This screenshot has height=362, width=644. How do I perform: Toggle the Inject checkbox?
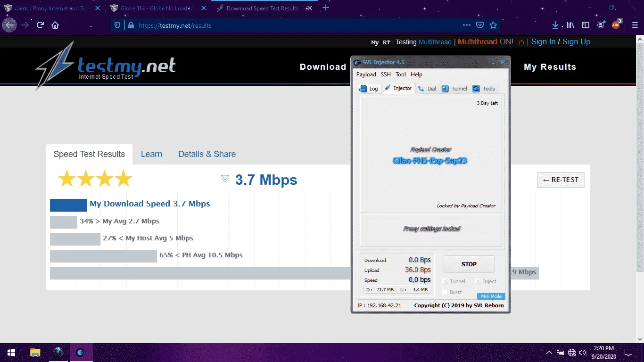tap(478, 281)
